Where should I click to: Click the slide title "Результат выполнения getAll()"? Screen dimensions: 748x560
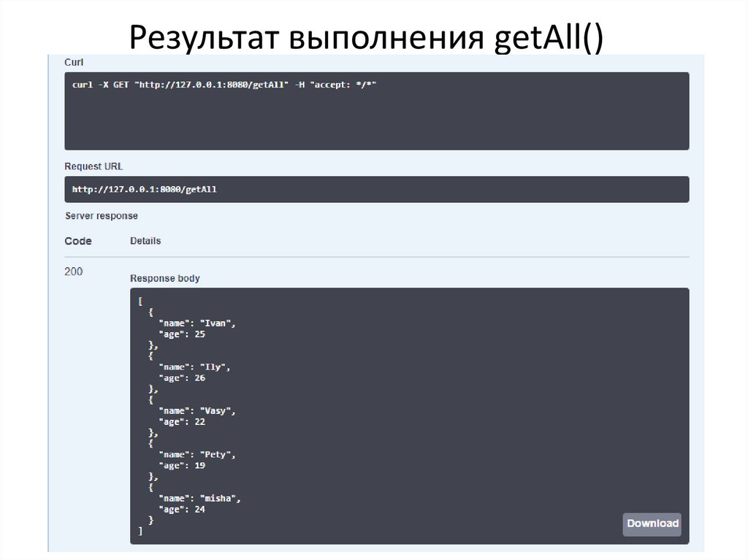point(366,37)
